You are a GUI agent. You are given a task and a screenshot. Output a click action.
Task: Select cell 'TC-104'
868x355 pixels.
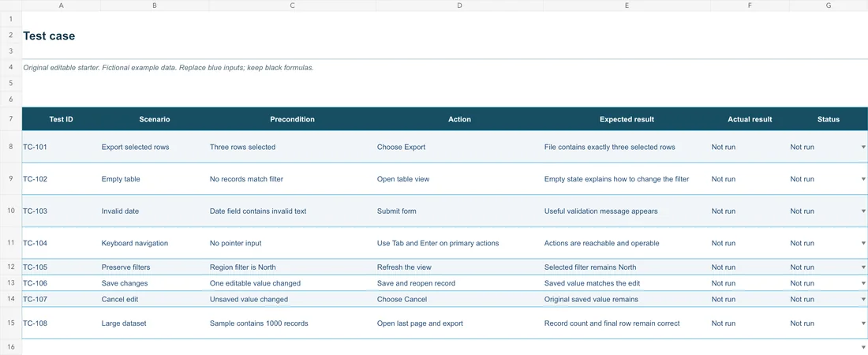coord(61,243)
